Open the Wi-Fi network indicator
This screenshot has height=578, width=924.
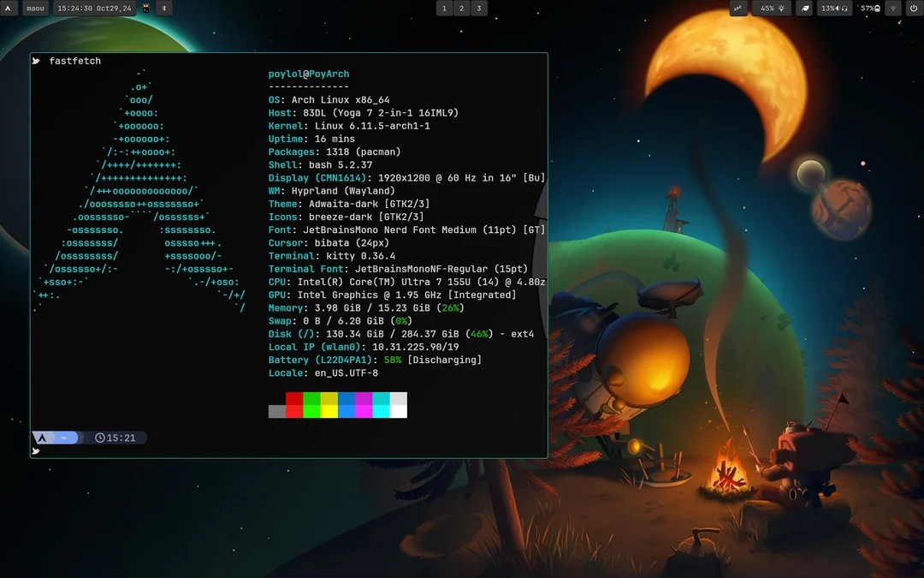[x=892, y=9]
